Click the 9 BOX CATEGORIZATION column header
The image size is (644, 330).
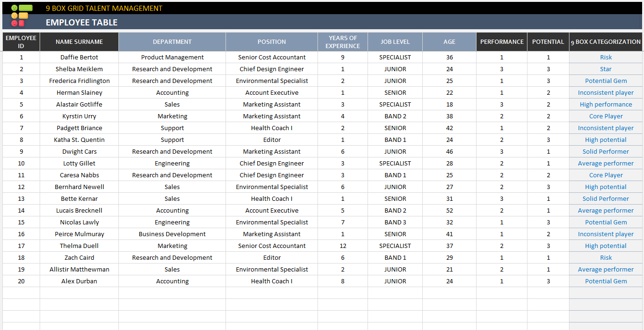(x=605, y=41)
